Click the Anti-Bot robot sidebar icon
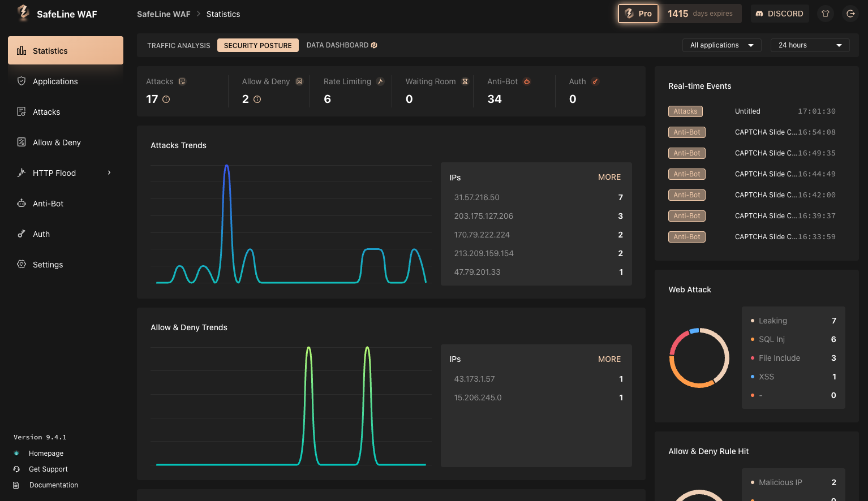868x501 pixels. (22, 203)
